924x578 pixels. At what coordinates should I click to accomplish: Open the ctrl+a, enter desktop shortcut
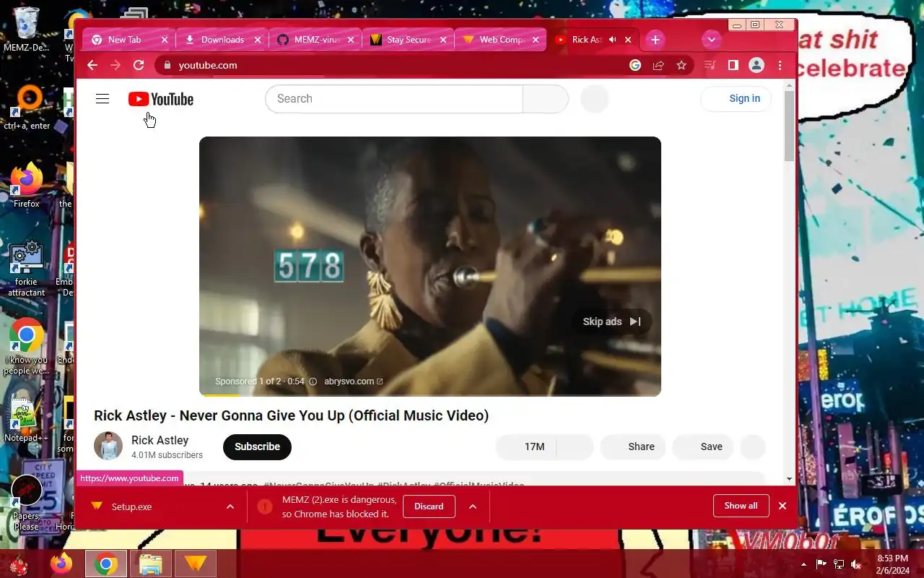pos(27,107)
